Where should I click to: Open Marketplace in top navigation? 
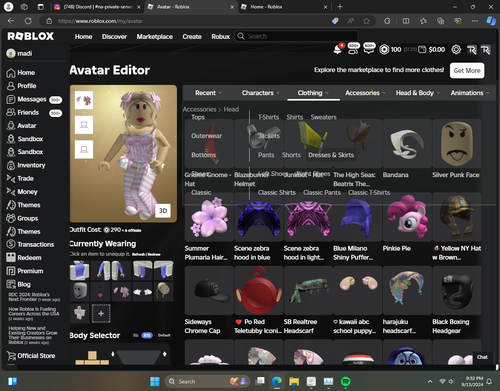tap(154, 37)
